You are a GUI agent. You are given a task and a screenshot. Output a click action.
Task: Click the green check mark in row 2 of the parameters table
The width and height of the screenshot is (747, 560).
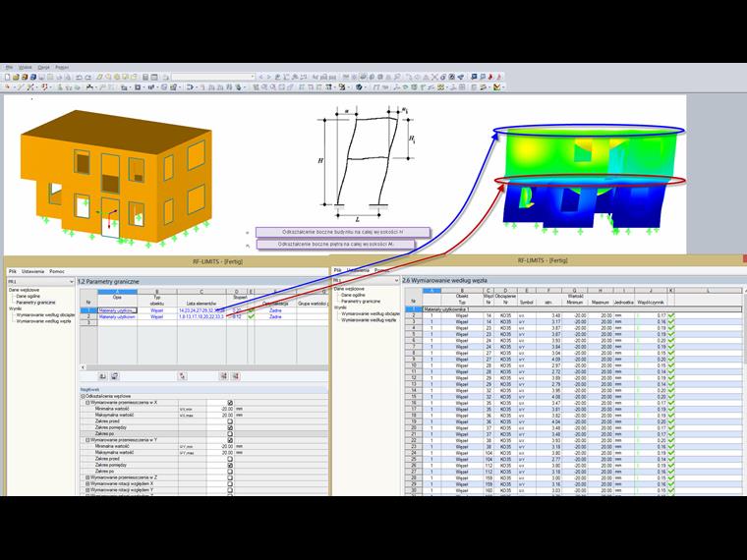(251, 316)
